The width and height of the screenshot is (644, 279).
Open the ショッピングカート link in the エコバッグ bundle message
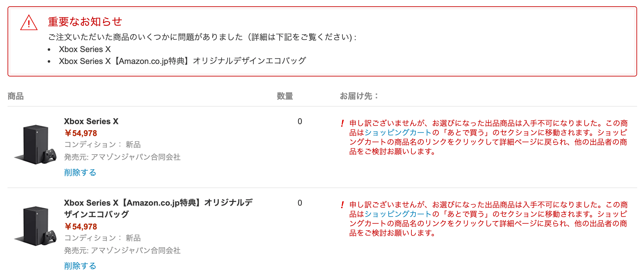(x=398, y=214)
